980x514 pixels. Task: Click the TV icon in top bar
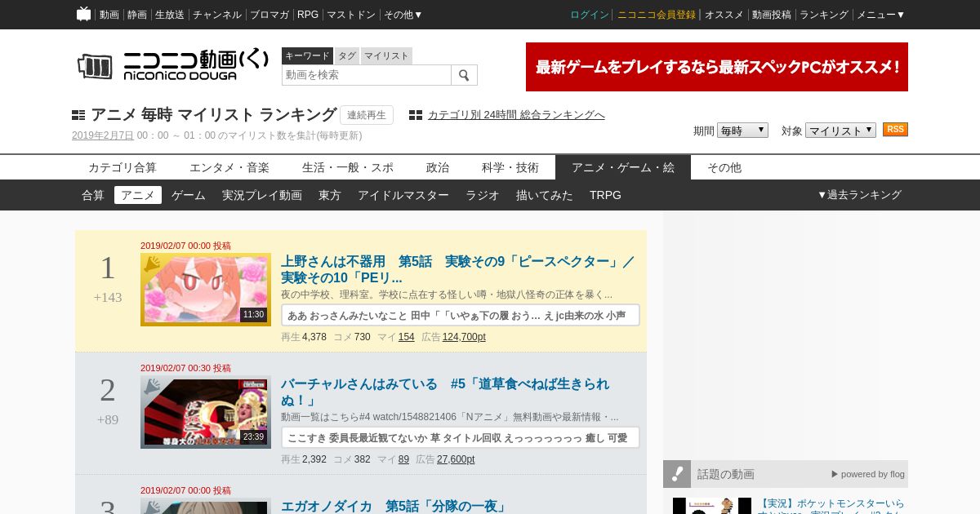(83, 14)
